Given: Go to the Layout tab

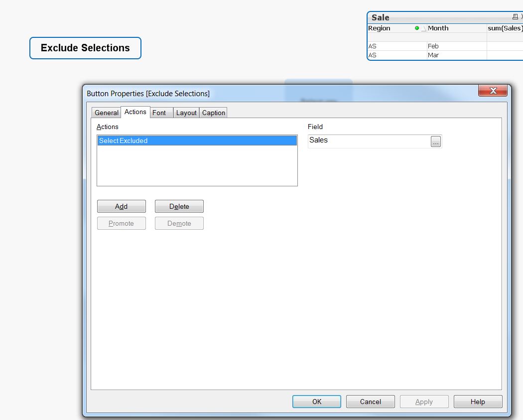Looking at the screenshot, I should (x=186, y=113).
